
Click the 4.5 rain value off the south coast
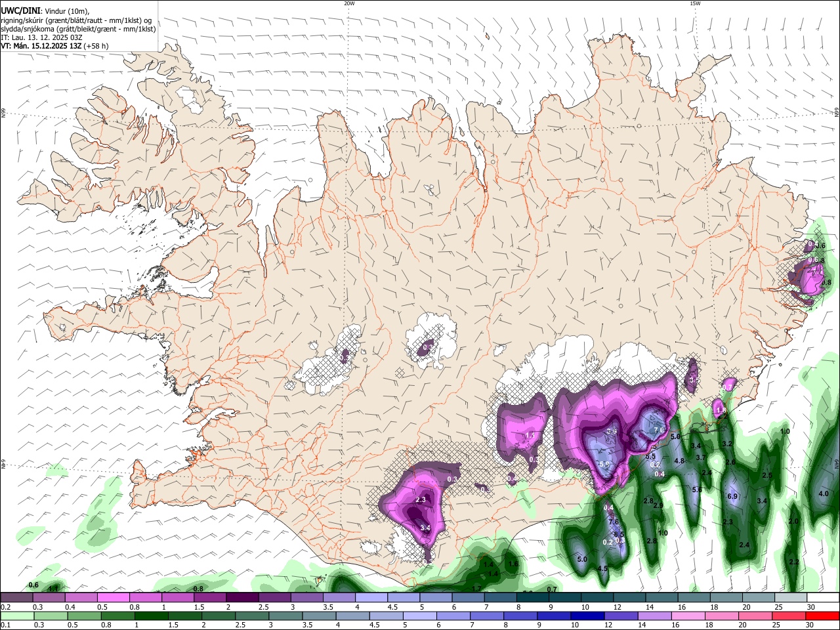pyautogui.click(x=602, y=568)
